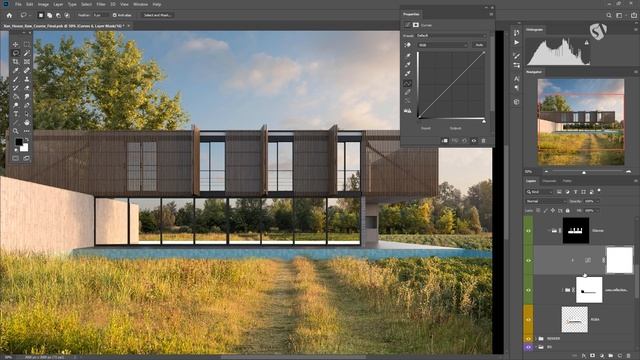This screenshot has width=640, height=360.
Task: Select the Move tool in the toolbox
Action: point(16,44)
